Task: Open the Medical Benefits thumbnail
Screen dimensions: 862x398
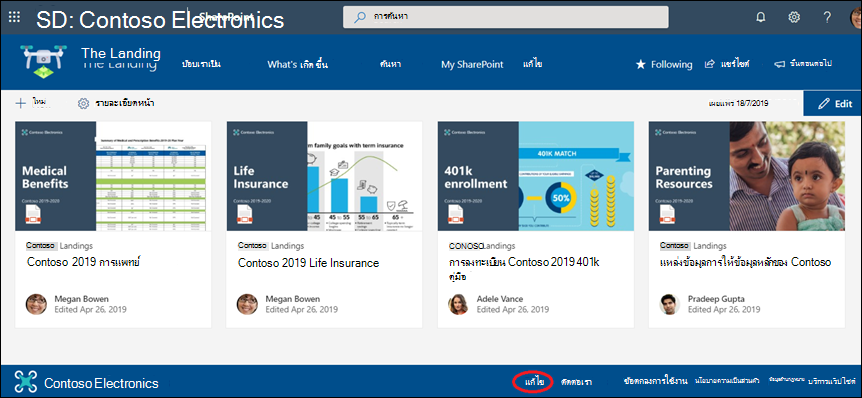Action: [x=113, y=176]
